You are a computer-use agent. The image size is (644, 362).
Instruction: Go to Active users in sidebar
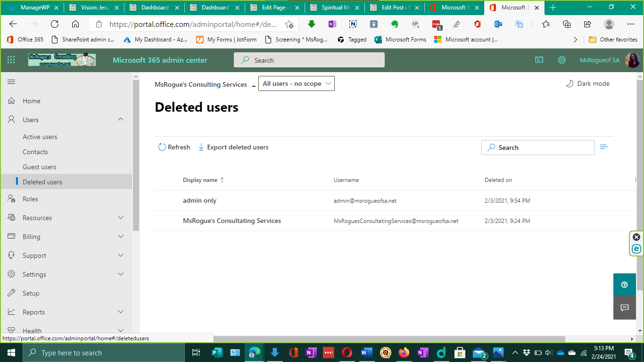coord(40,137)
